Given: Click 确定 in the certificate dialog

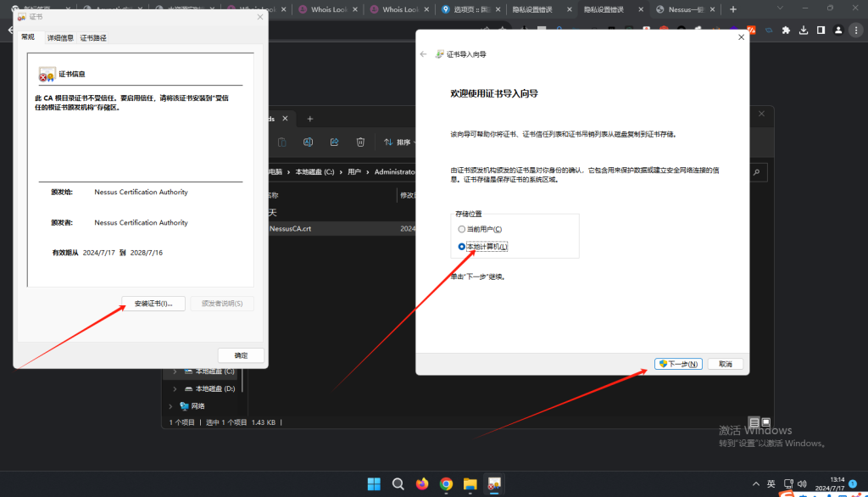Looking at the screenshot, I should tap(241, 355).
